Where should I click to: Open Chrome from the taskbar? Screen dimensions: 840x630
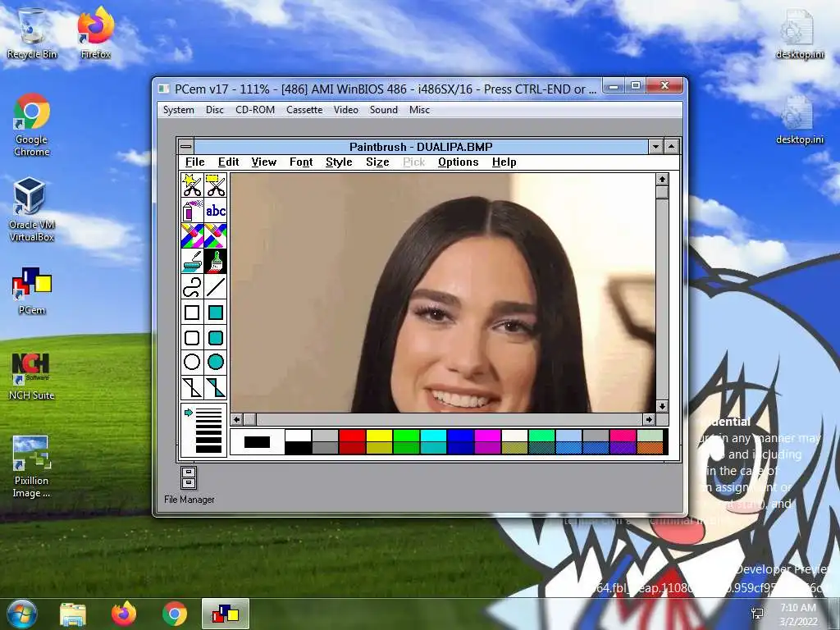pyautogui.click(x=175, y=614)
